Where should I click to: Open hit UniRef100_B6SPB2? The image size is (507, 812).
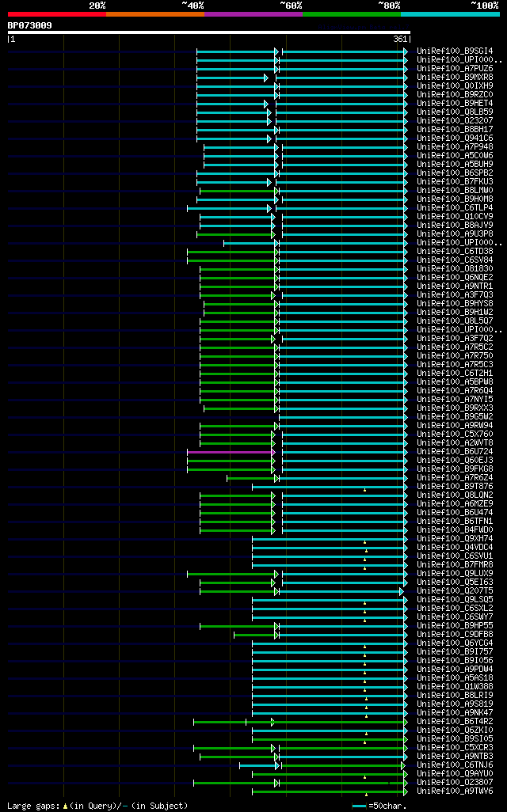[456, 173]
